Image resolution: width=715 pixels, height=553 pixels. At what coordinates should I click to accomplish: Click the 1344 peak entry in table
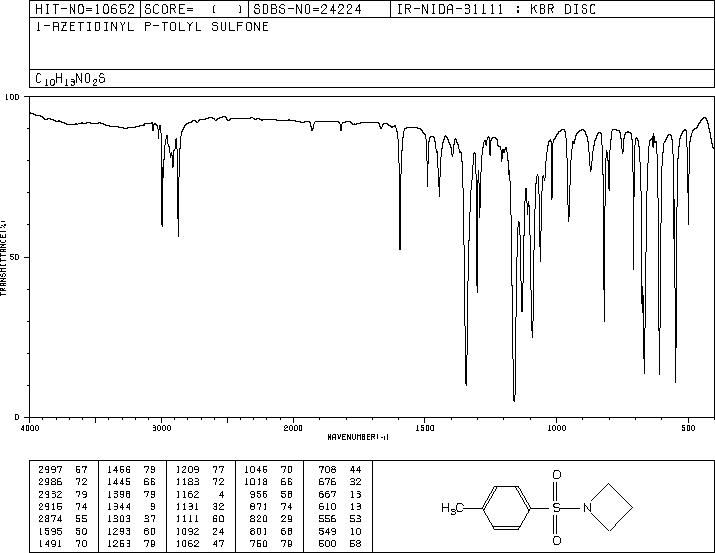coord(131,506)
